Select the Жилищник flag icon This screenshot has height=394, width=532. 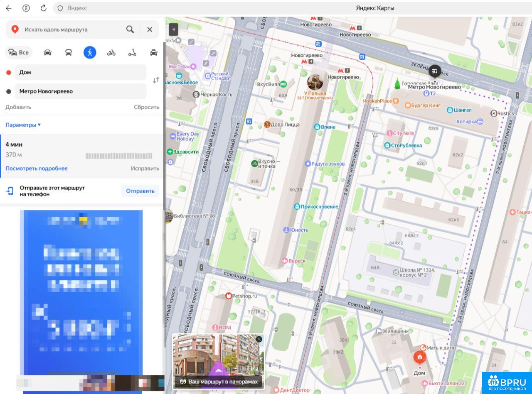tap(379, 331)
